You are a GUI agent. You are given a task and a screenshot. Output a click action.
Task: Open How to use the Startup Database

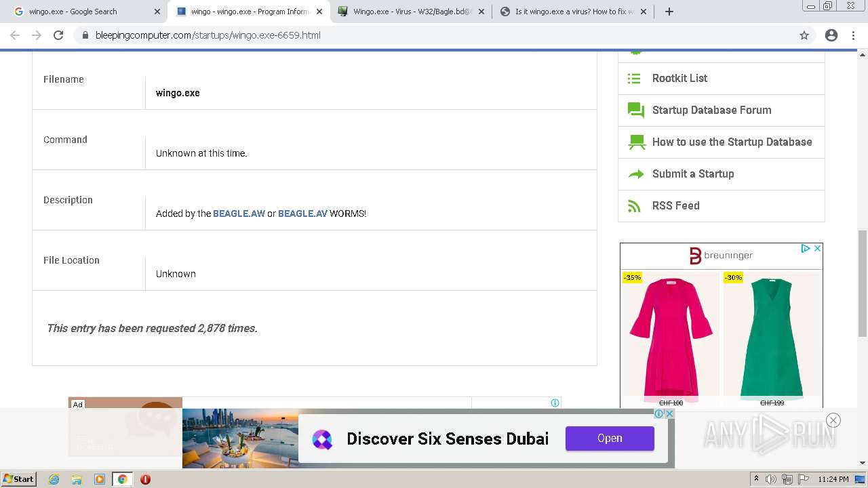point(732,142)
